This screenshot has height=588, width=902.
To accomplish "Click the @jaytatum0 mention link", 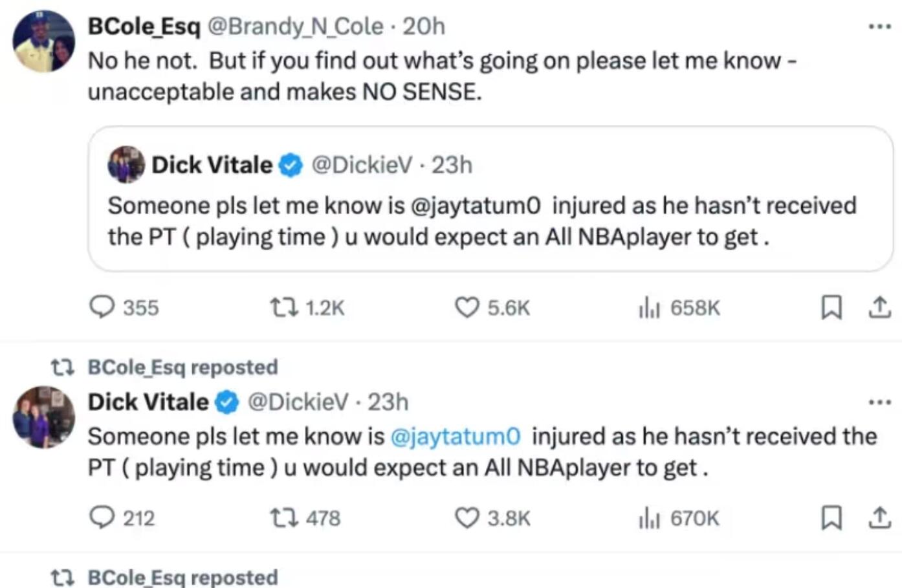I will 455,437.
